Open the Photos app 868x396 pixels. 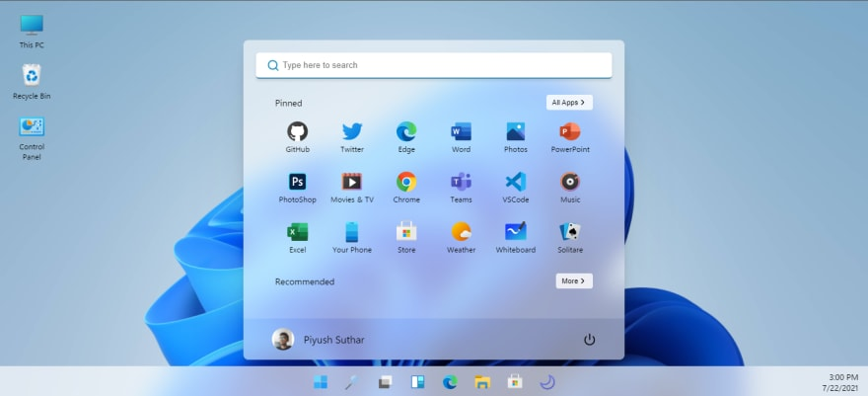pos(515,137)
